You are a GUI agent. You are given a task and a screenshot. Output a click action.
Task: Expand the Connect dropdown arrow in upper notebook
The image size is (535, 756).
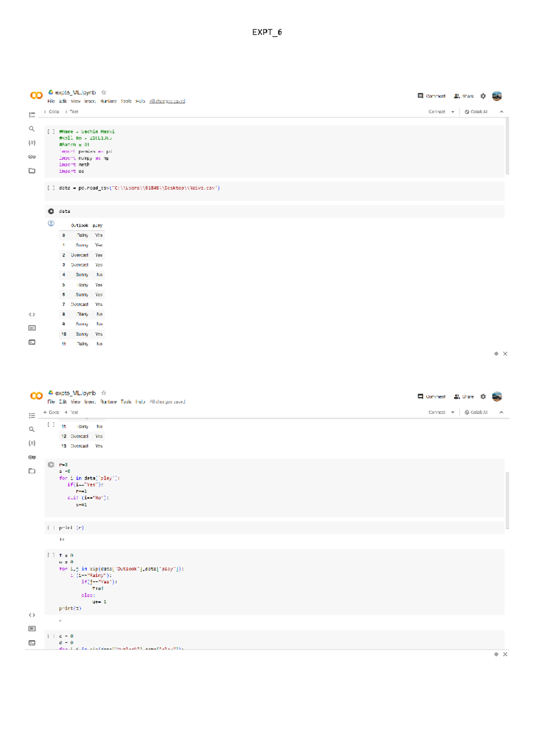click(x=453, y=112)
